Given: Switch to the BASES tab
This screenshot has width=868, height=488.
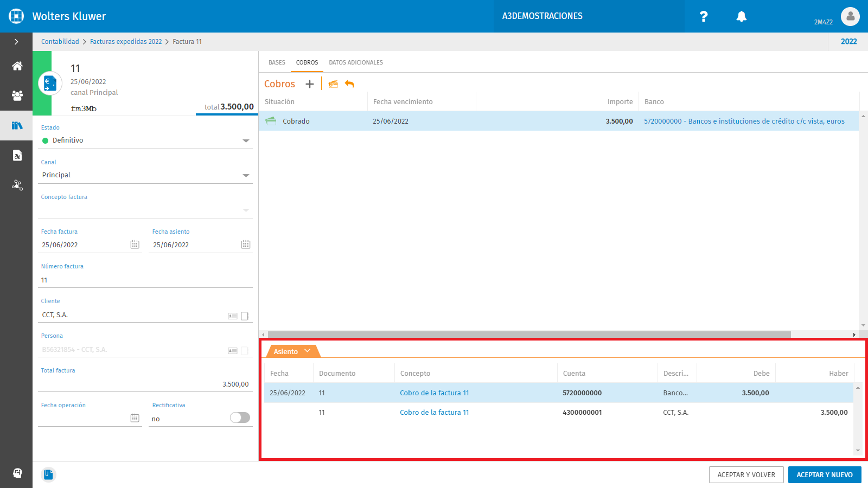Looking at the screenshot, I should coord(277,62).
